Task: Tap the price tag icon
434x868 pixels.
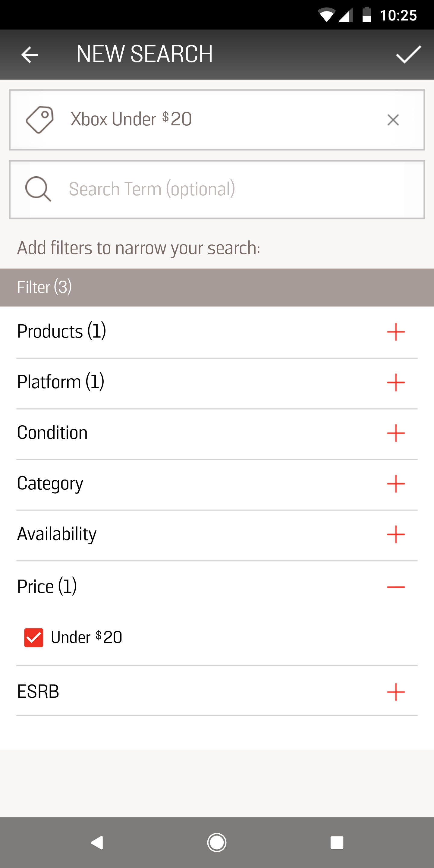Action: [x=40, y=120]
